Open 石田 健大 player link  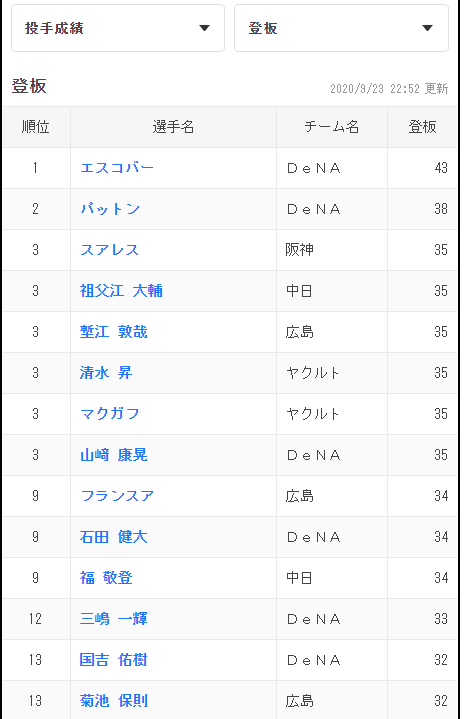tap(114, 537)
